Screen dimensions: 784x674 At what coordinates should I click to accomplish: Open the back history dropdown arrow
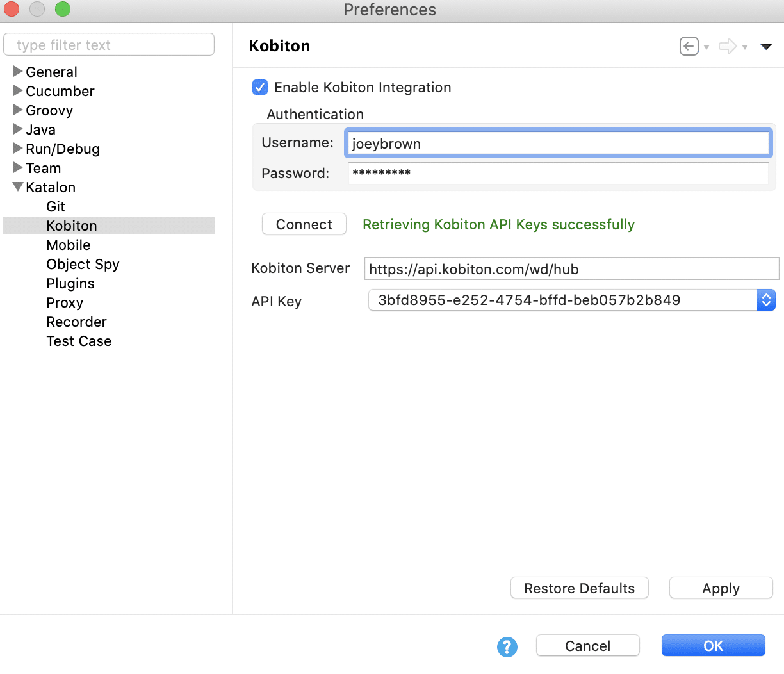tap(706, 47)
